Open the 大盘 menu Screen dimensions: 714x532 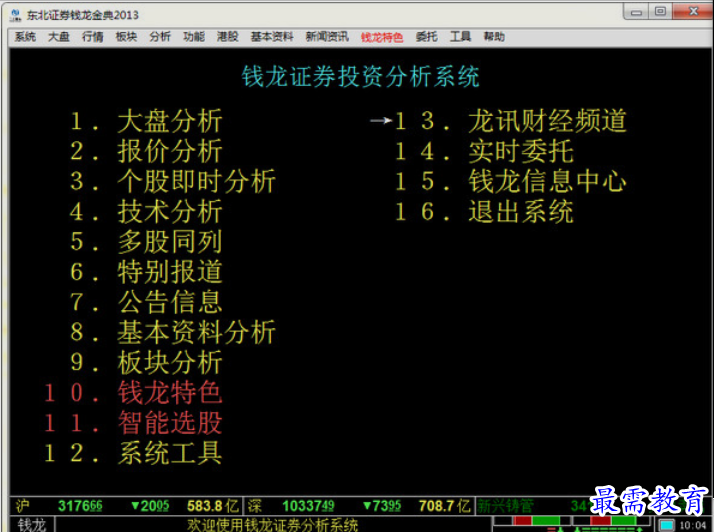[59, 37]
